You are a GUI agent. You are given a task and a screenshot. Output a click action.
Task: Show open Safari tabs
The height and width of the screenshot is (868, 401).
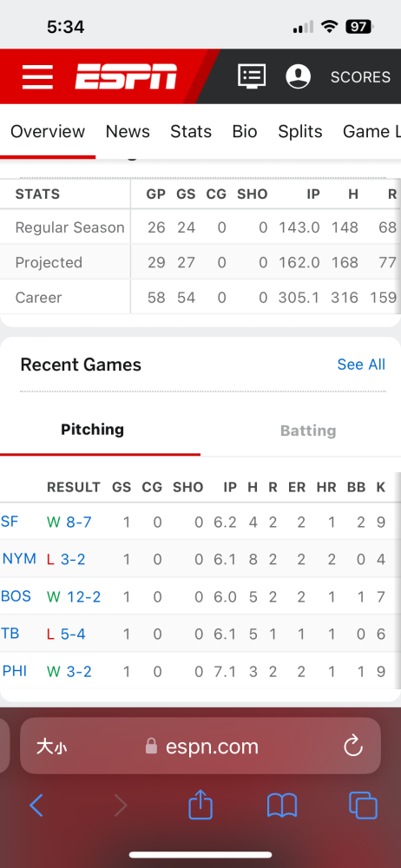tap(363, 806)
